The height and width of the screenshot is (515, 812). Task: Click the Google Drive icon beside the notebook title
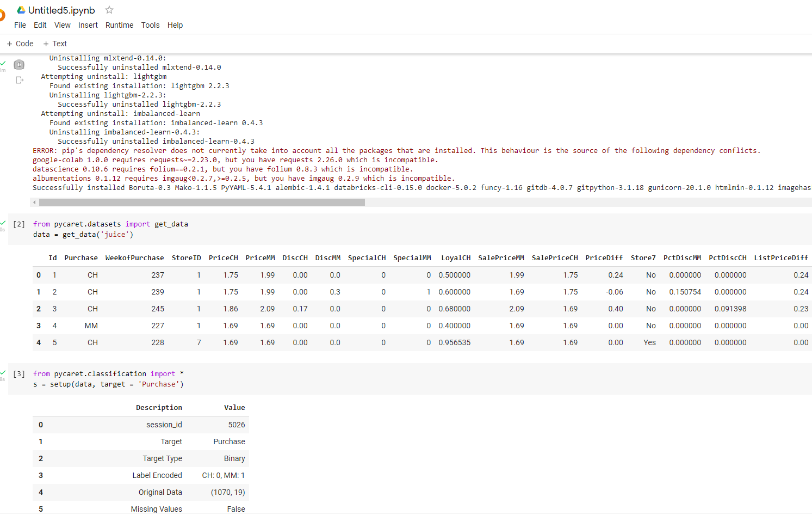[x=21, y=10]
